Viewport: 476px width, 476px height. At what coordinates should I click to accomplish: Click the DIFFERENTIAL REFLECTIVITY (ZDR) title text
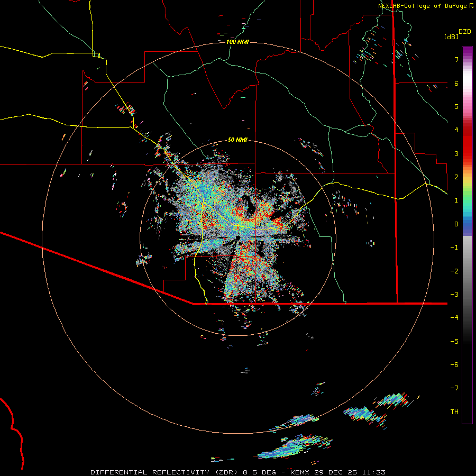click(x=165, y=472)
